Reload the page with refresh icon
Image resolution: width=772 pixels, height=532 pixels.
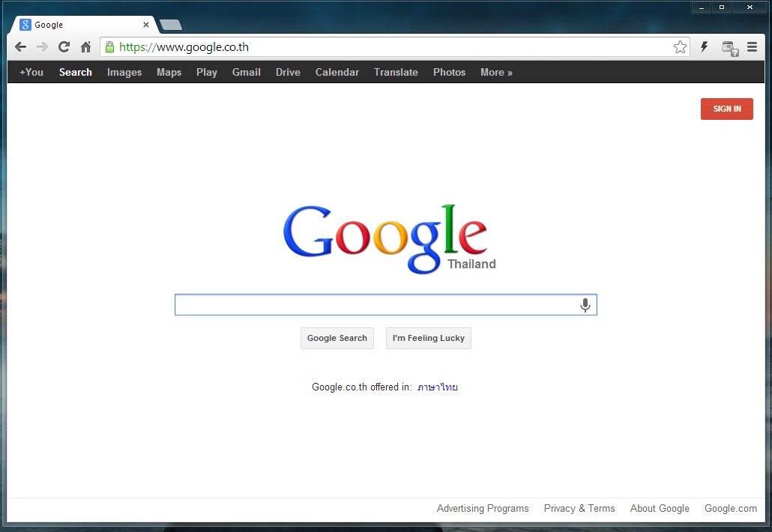[x=64, y=47]
